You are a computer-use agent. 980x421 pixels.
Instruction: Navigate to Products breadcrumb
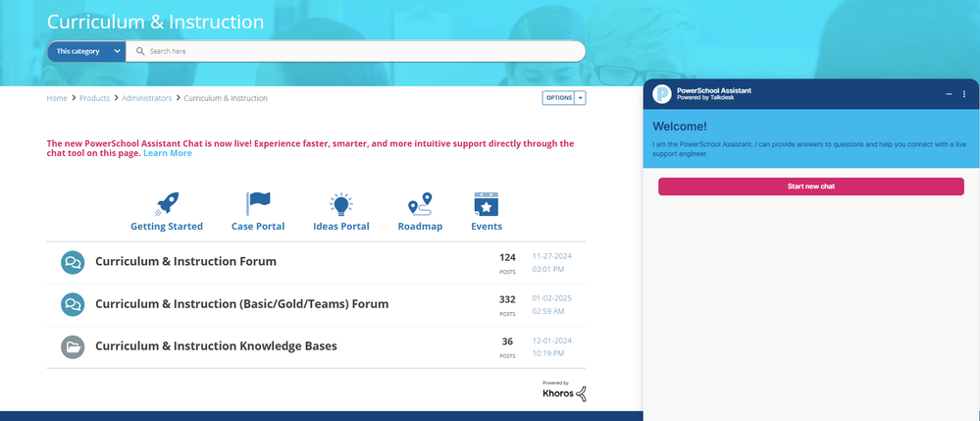(x=94, y=98)
